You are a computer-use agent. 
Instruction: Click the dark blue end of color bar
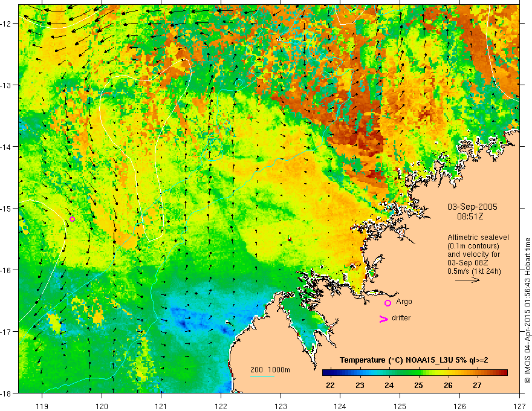tap(326, 373)
